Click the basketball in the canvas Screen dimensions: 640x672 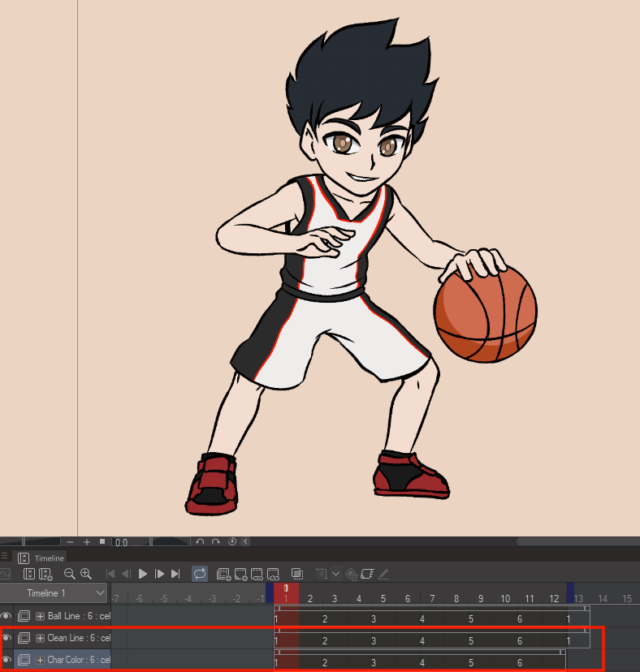coord(486,314)
